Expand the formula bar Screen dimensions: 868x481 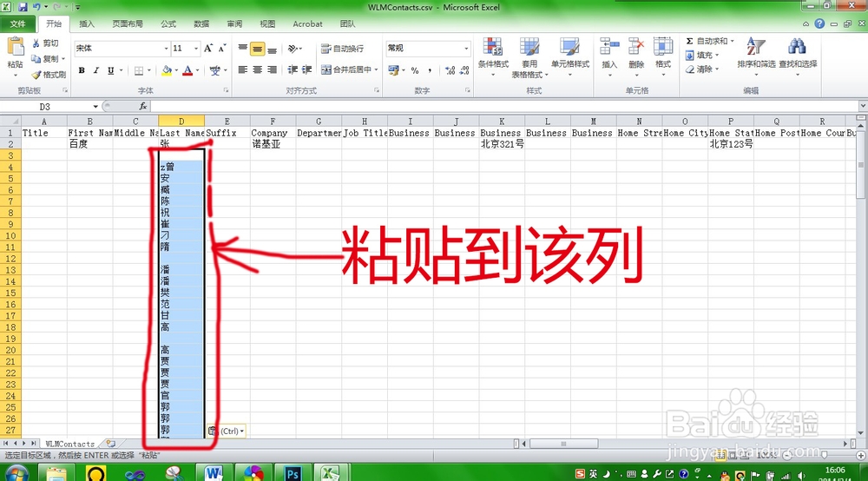pyautogui.click(x=863, y=106)
